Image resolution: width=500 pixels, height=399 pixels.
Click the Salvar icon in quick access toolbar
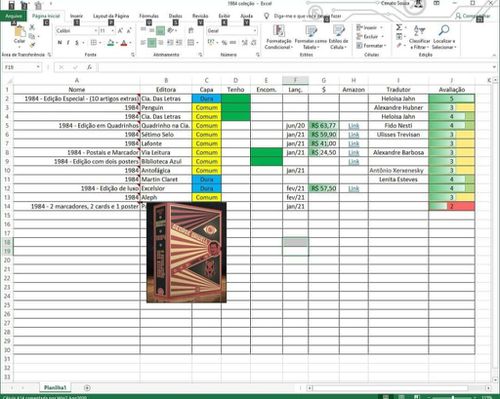point(11,5)
